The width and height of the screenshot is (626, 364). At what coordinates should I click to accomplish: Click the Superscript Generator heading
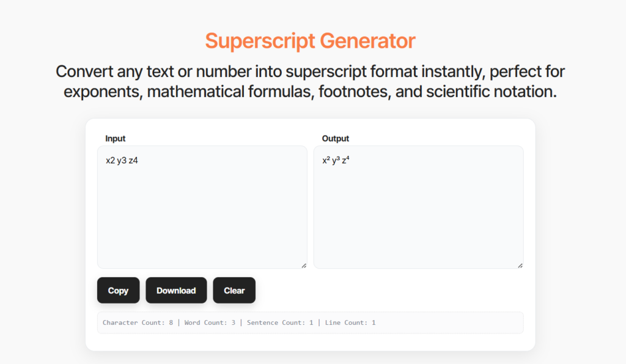[310, 40]
